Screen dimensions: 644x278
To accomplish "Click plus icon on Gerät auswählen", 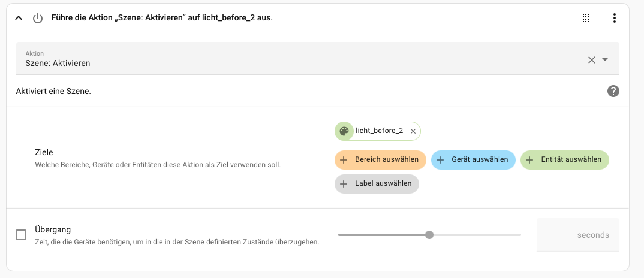I will pyautogui.click(x=440, y=160).
